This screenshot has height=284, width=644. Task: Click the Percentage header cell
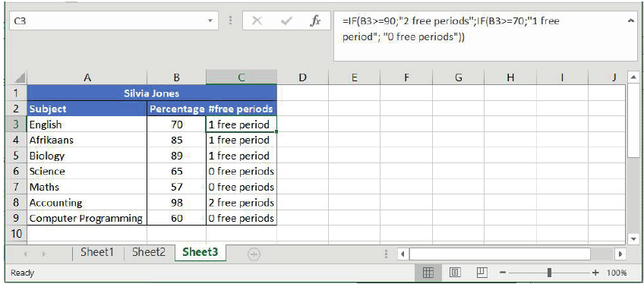tap(177, 109)
